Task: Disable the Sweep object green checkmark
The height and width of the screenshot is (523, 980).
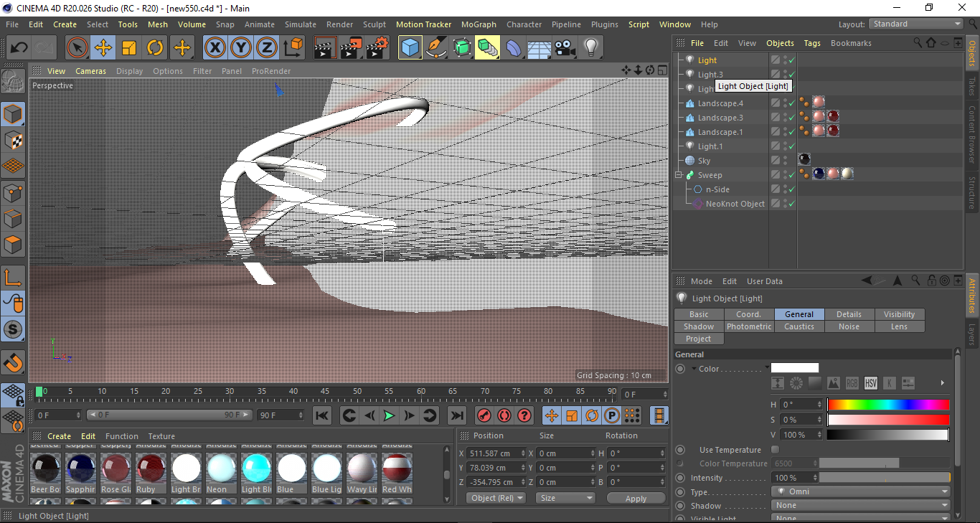Action: pos(792,175)
